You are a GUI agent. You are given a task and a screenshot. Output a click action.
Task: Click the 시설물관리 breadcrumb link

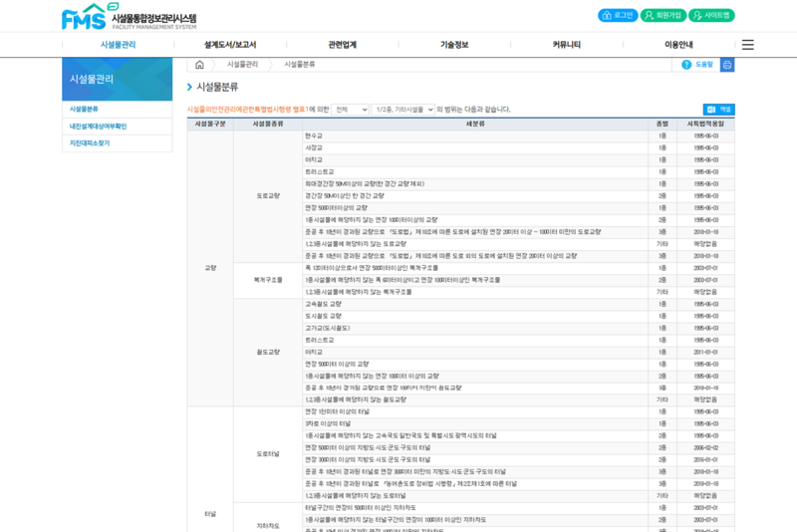tap(242, 64)
